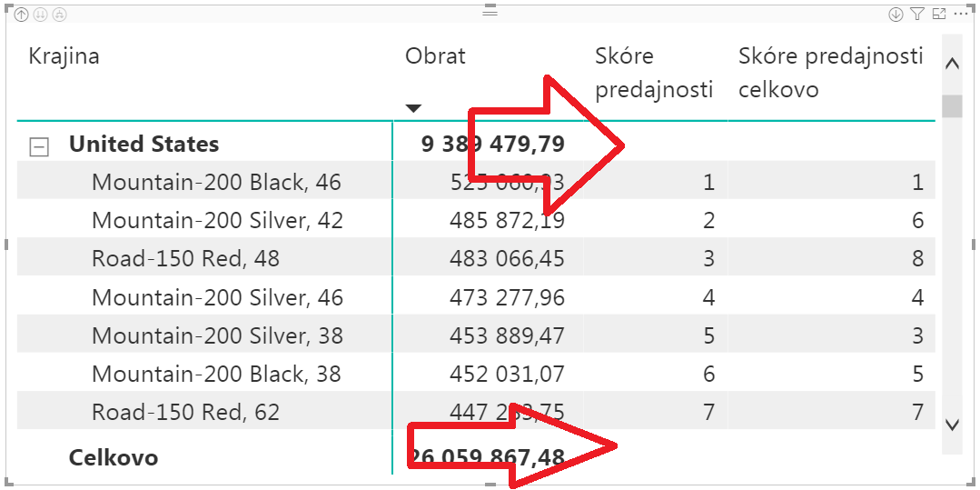Viewport: 980px width, 490px height.
Task: Open the visual in Focus mode
Action: 939,15
